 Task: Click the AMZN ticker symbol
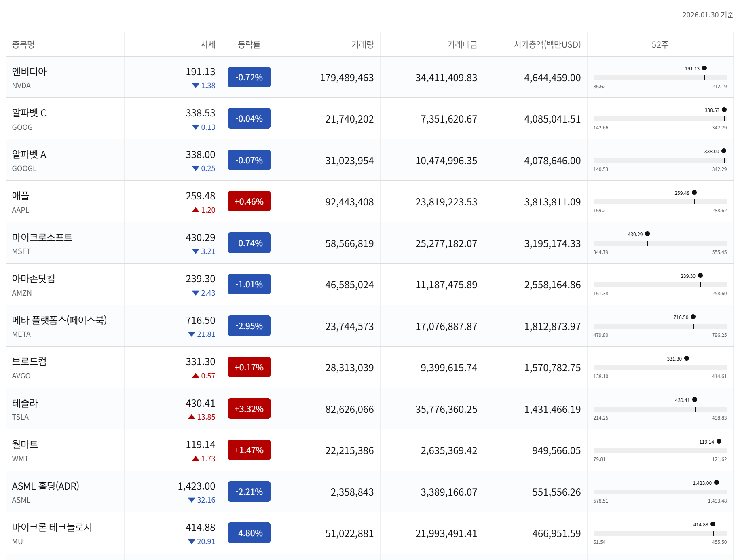[x=22, y=293]
